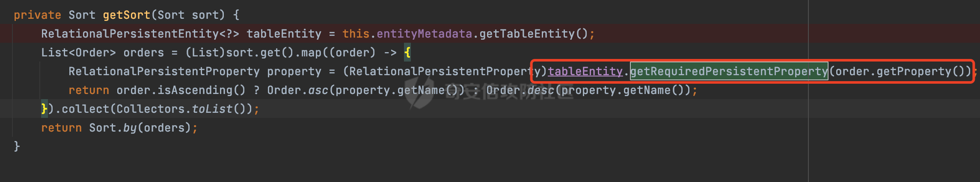The image size is (980, 182).
Task: Click the orders variable declaration
Action: [143, 53]
